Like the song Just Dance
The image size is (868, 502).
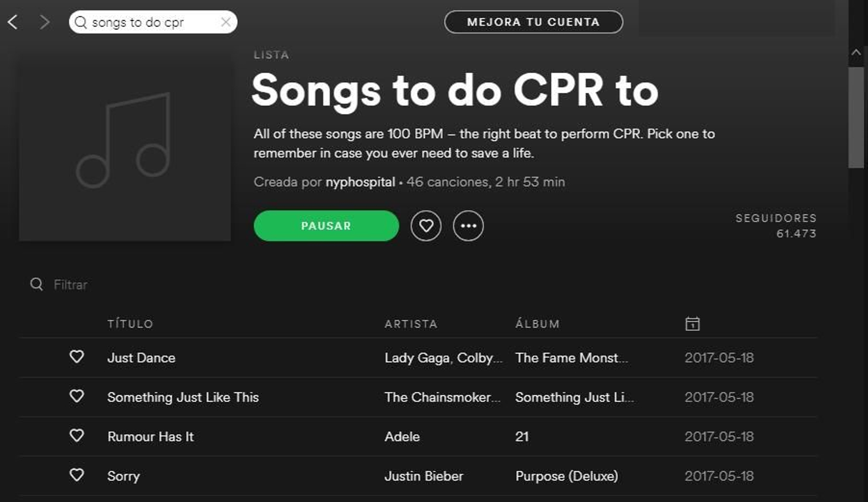(77, 357)
